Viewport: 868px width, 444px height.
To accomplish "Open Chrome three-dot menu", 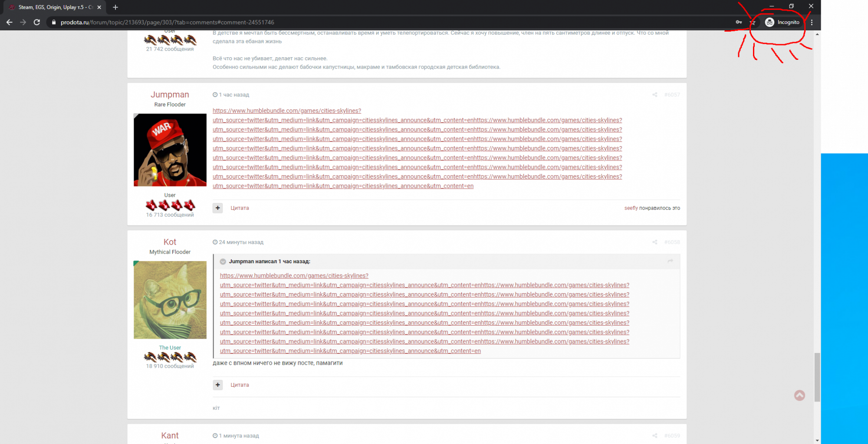I will [x=812, y=22].
